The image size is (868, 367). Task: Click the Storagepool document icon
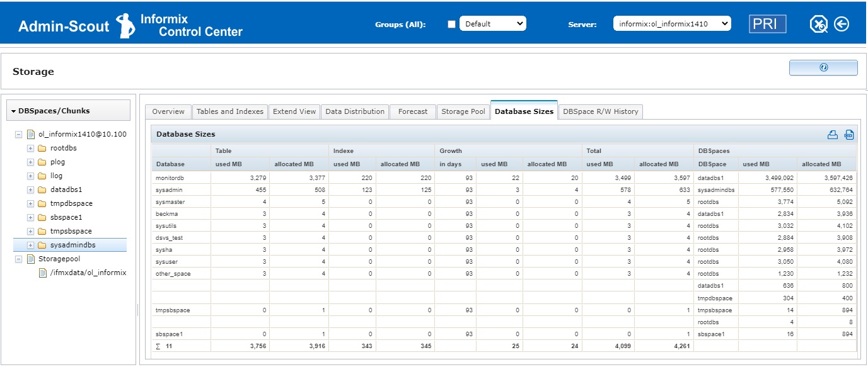coord(30,259)
